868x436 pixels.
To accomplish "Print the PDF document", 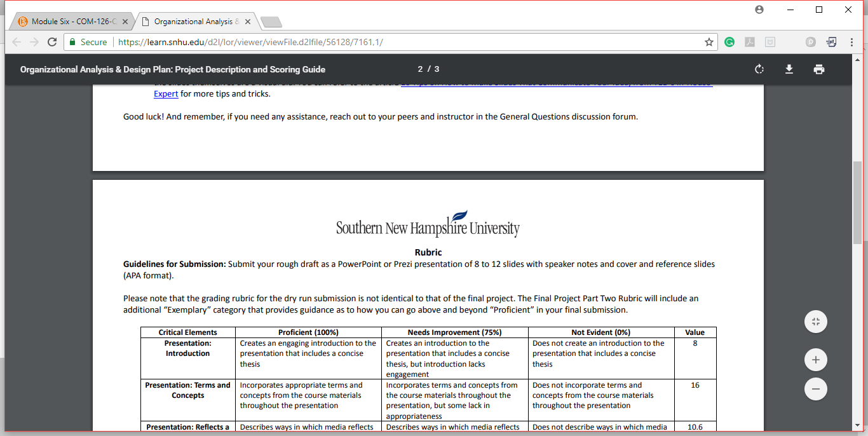I will 819,69.
